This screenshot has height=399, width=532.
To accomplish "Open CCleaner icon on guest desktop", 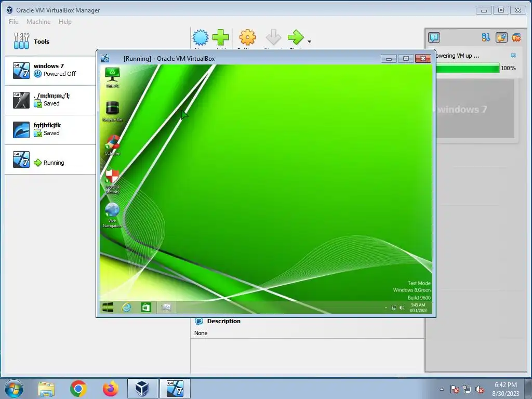I will [x=112, y=145].
